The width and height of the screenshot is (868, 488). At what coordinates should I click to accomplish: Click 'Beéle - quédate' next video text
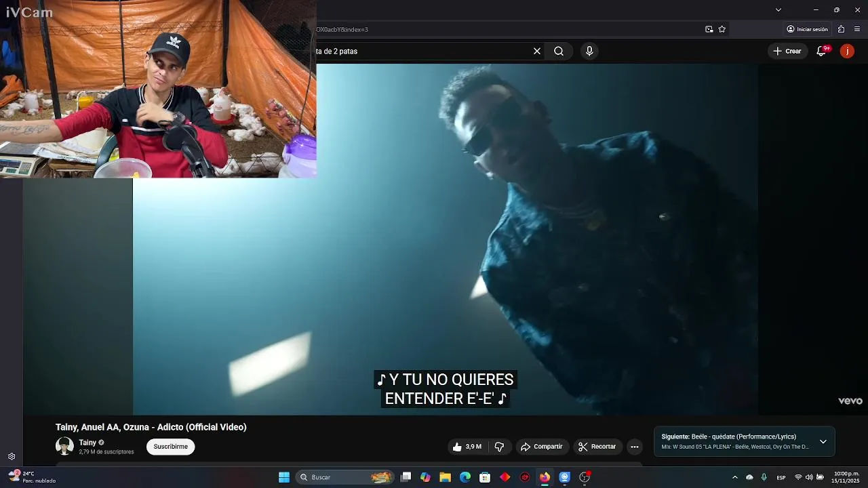click(744, 436)
